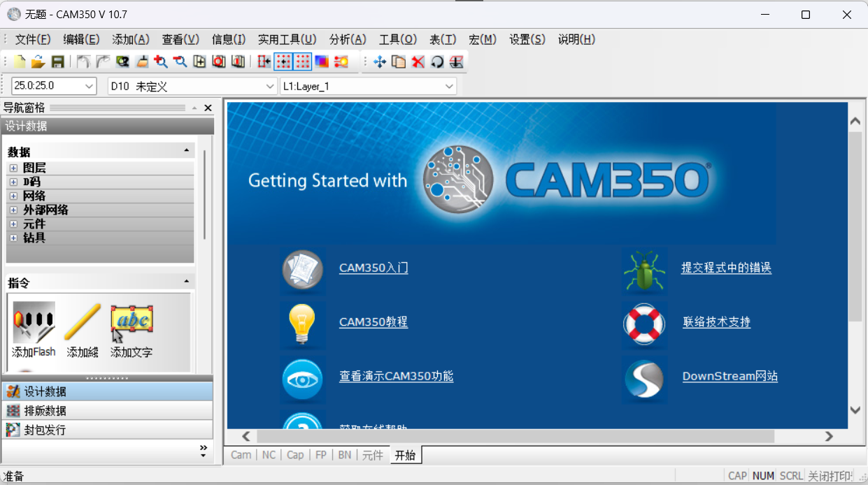The width and height of the screenshot is (868, 485).
Task: Collapse the 数据 section header arrow
Action: 187,151
